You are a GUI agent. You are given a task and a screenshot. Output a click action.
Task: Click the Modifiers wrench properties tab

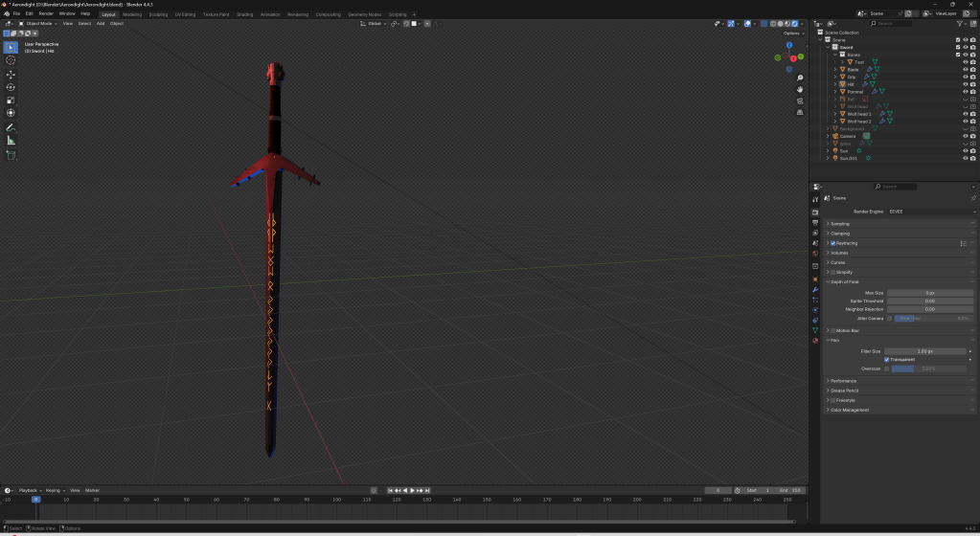(815, 290)
